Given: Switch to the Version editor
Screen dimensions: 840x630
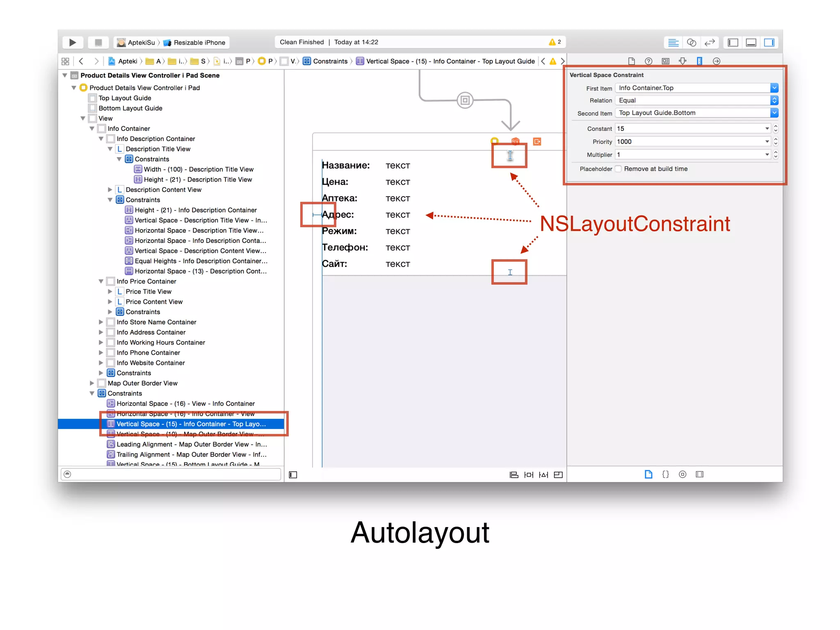Looking at the screenshot, I should pos(710,42).
